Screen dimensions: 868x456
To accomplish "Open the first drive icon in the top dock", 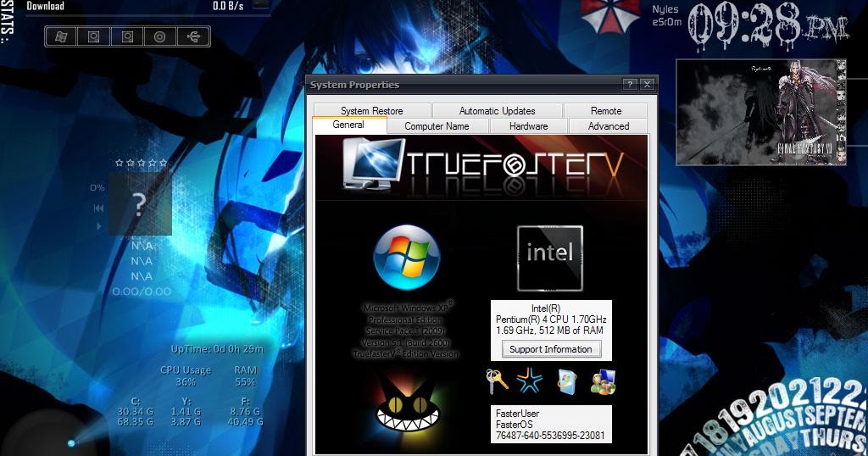I will tap(93, 37).
